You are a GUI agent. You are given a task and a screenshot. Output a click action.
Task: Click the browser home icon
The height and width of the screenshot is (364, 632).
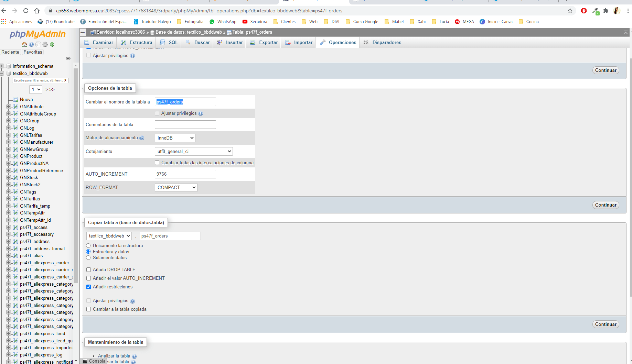click(x=37, y=11)
